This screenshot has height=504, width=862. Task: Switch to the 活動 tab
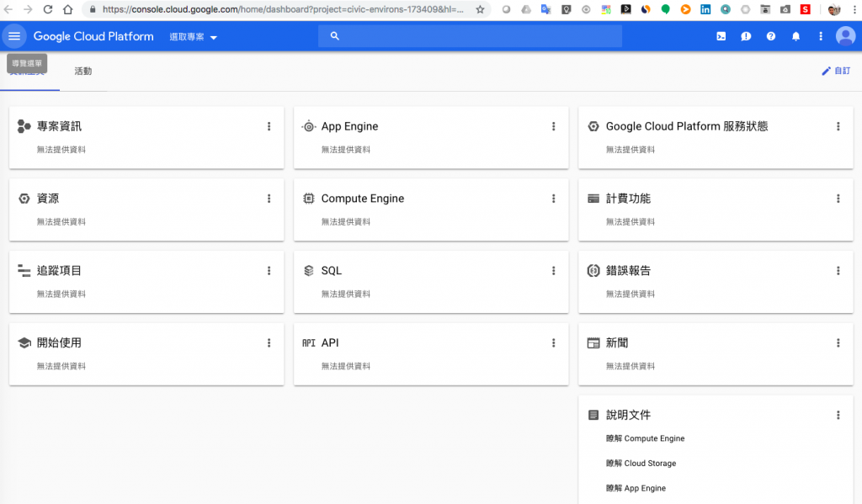pyautogui.click(x=83, y=72)
